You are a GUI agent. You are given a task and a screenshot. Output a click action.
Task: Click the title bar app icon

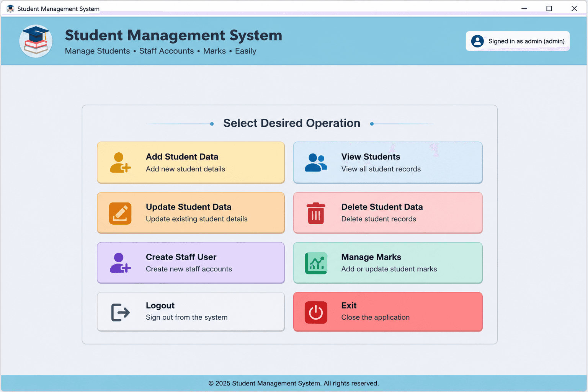point(10,8)
